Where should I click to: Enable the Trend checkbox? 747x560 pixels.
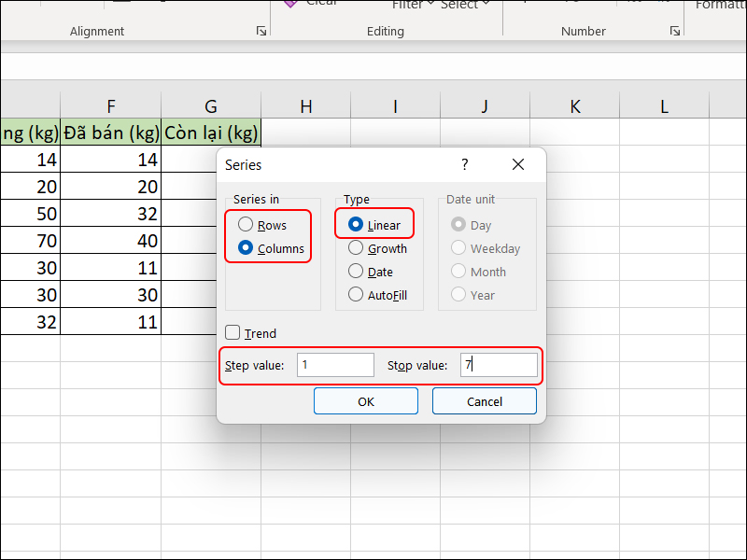point(233,333)
